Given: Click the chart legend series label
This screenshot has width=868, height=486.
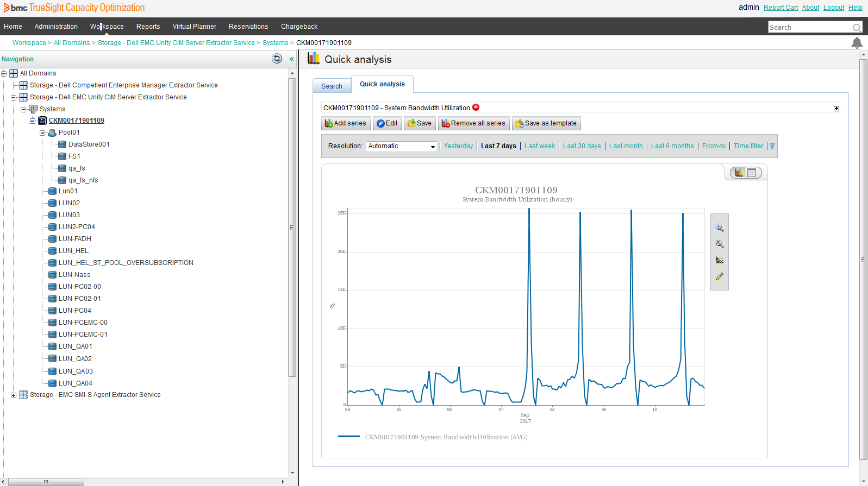Looking at the screenshot, I should coord(446,437).
